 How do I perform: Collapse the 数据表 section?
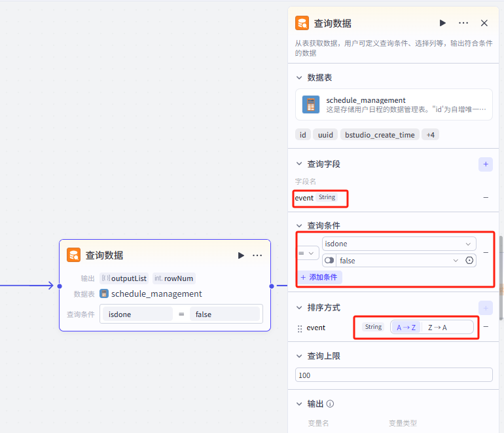pos(300,77)
